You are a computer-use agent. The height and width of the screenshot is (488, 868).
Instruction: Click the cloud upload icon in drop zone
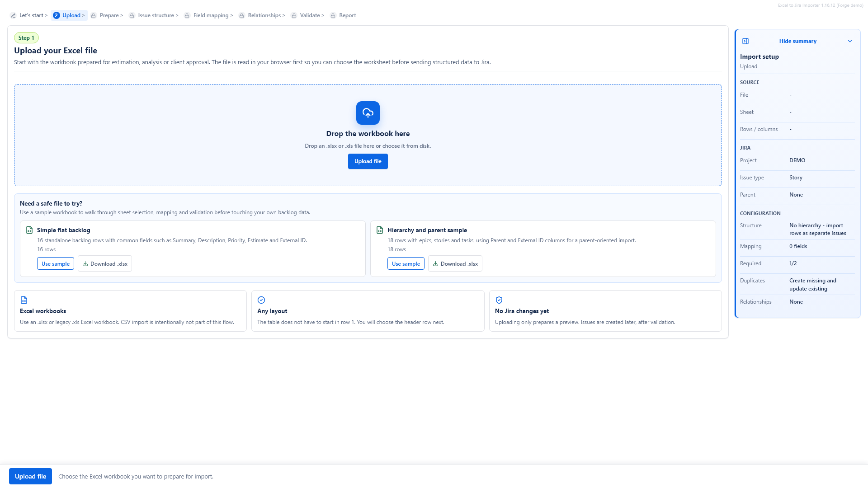click(x=368, y=113)
